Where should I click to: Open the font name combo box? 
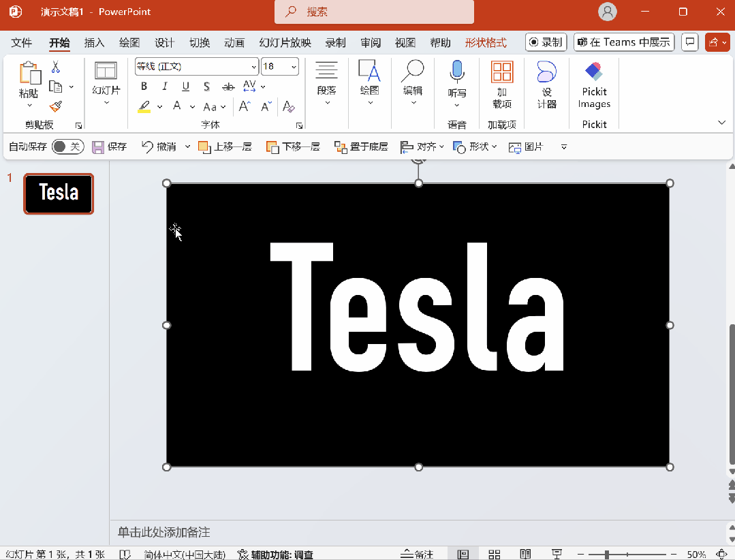click(197, 67)
